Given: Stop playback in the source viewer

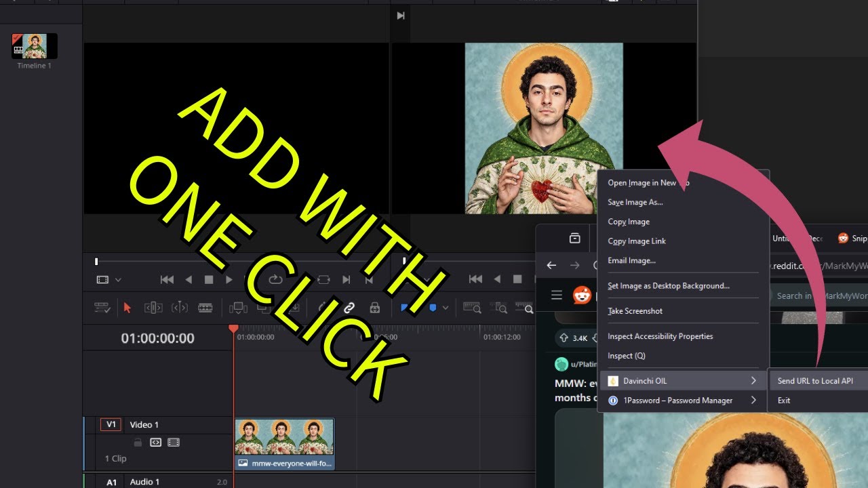Looking at the screenshot, I should tap(209, 279).
